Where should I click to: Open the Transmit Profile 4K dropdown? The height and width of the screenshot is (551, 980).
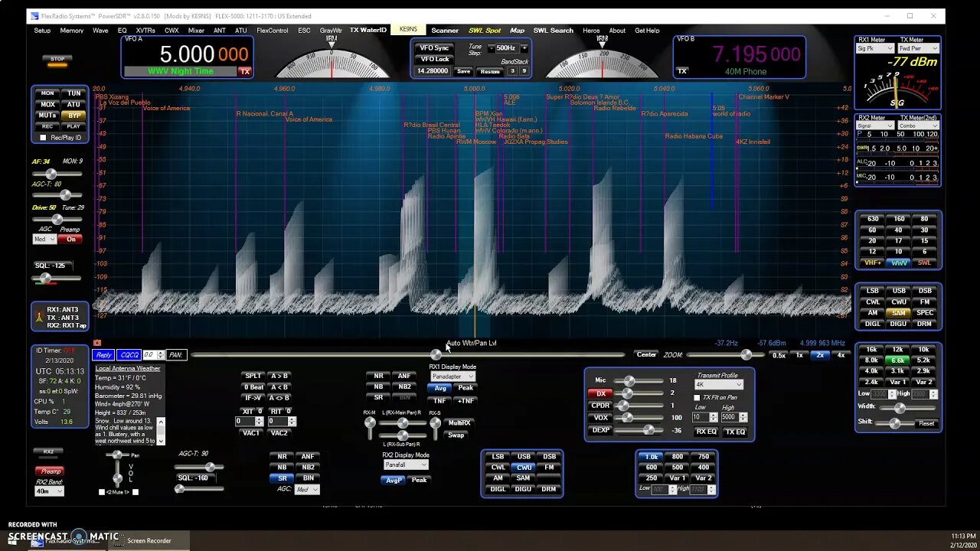point(719,385)
